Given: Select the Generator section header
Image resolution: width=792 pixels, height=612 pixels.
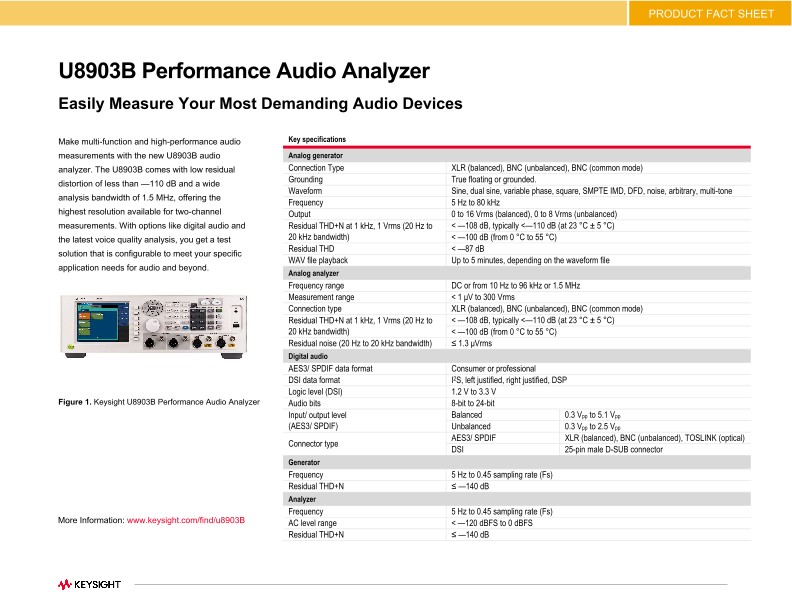Looking at the screenshot, I should [517, 462].
